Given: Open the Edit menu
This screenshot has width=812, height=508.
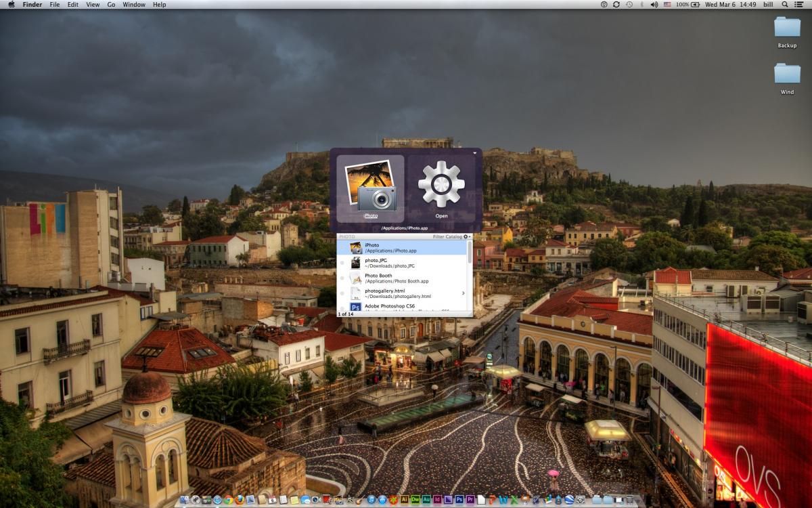Looking at the screenshot, I should tap(72, 4).
